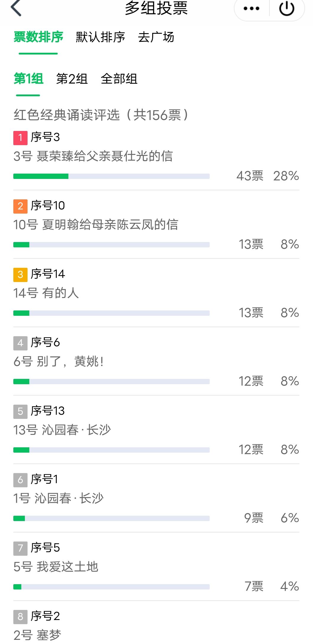The width and height of the screenshot is (313, 644).
Task: Go to 去广场 tab
Action: (156, 37)
